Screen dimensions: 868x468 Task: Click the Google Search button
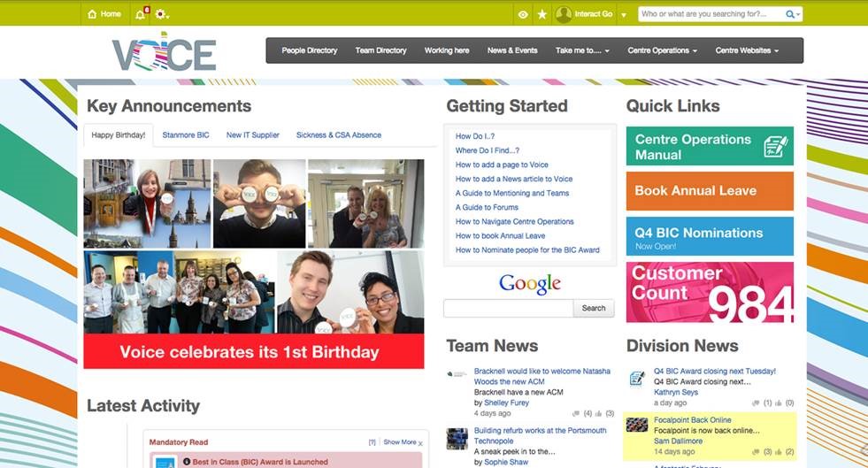point(594,308)
